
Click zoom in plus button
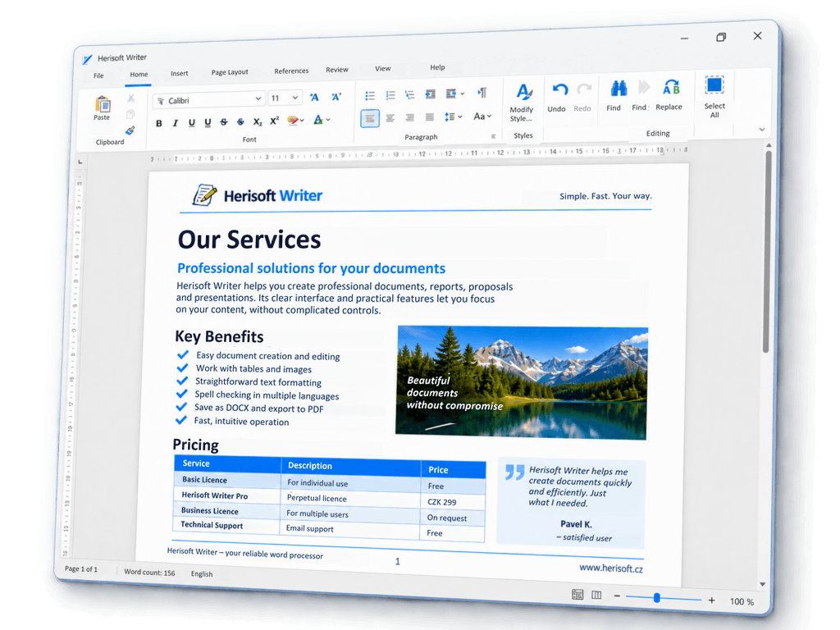pos(711,600)
